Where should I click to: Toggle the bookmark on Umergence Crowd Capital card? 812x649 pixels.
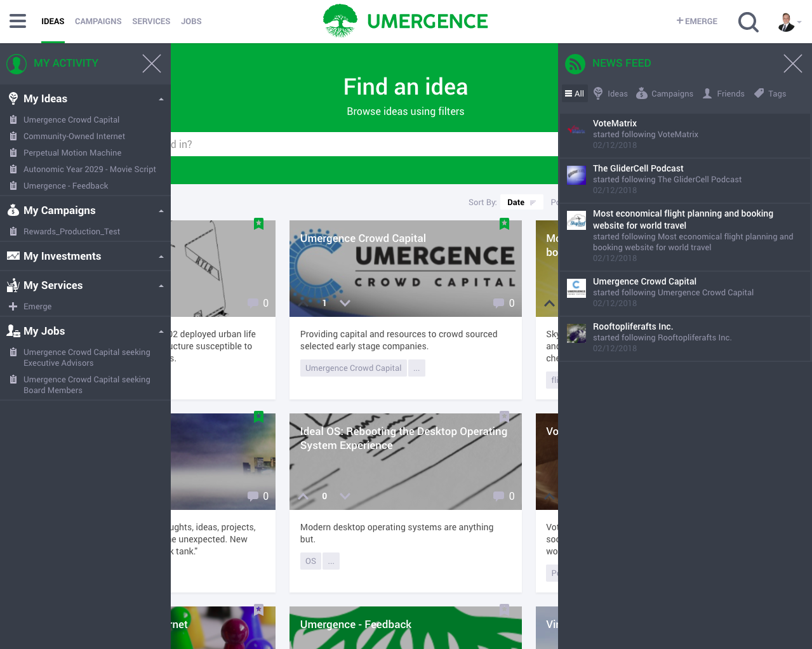tap(504, 224)
